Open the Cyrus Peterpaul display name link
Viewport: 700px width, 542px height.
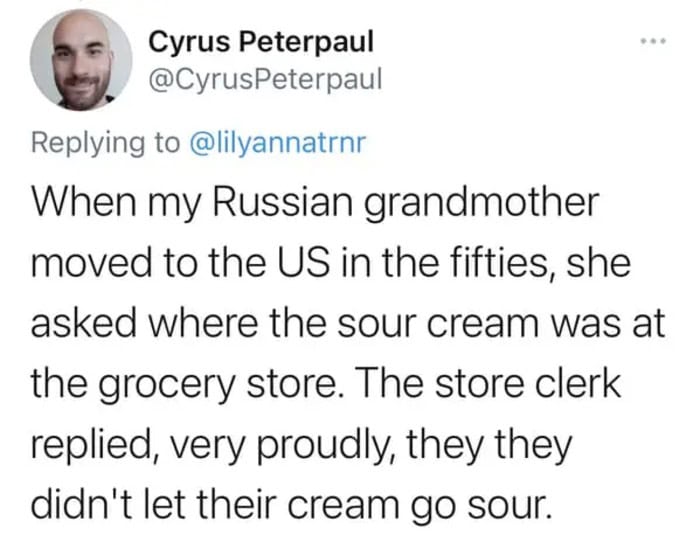click(x=260, y=42)
